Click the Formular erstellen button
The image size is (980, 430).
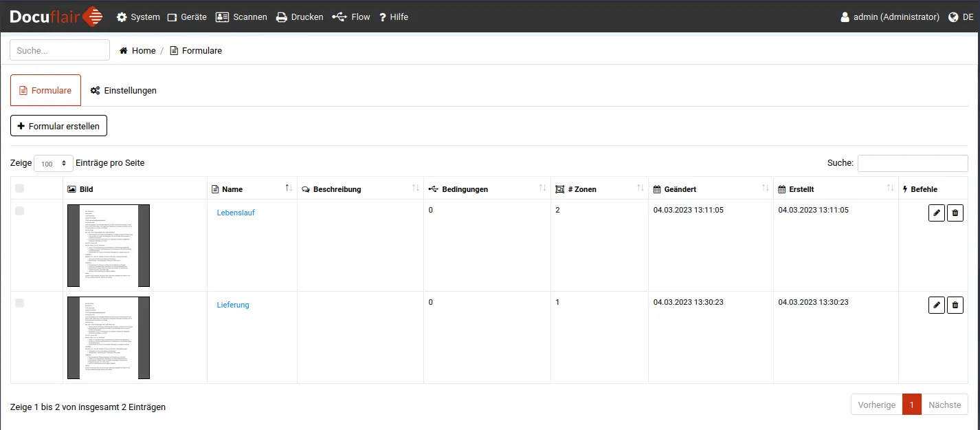tap(58, 126)
